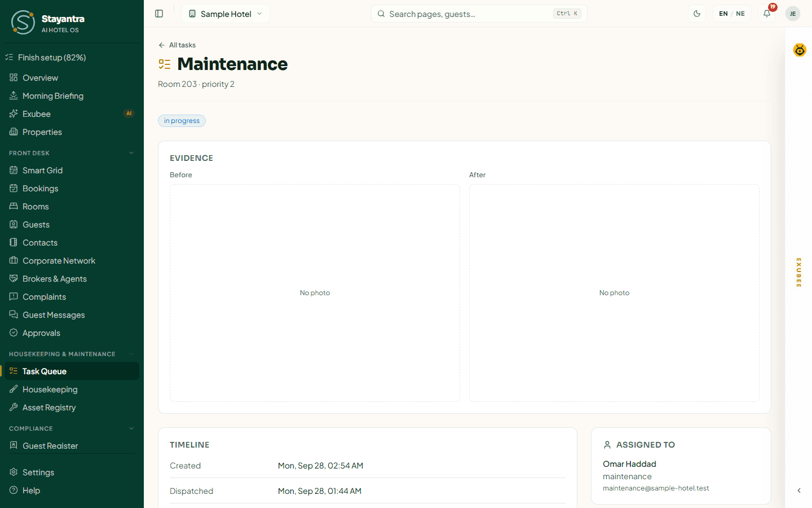Open Guest Register

(x=72, y=446)
